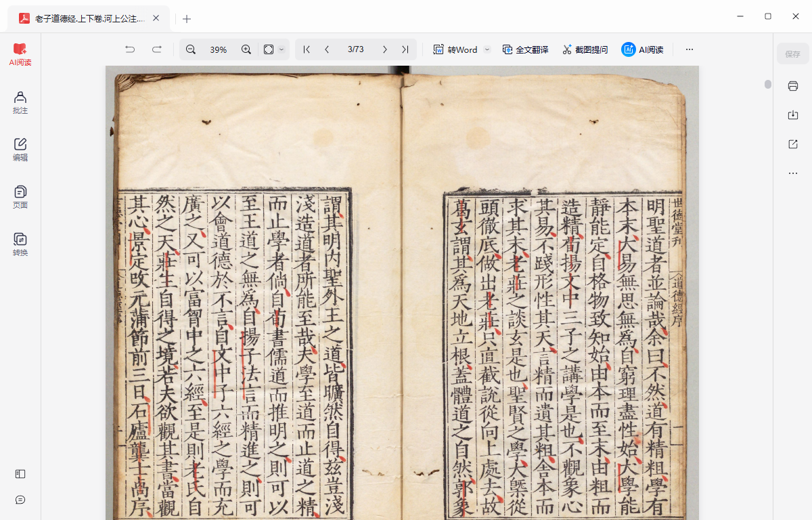Open the 批注 annotation tool
This screenshot has width=812, height=520.
(x=20, y=103)
